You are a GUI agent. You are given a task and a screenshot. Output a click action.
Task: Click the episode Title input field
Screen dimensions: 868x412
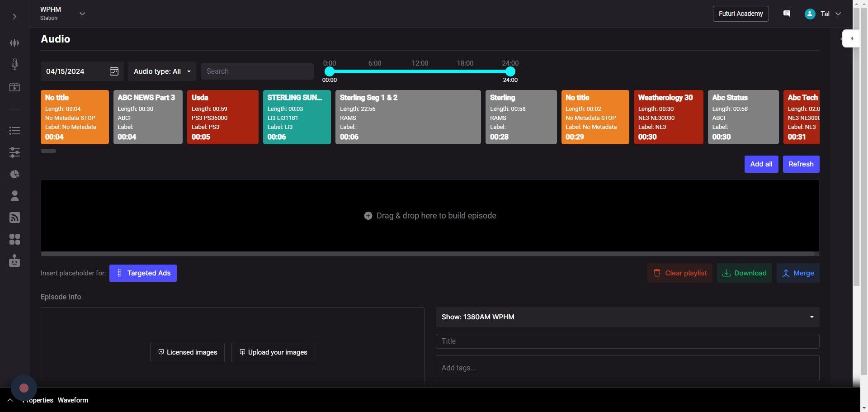click(627, 341)
